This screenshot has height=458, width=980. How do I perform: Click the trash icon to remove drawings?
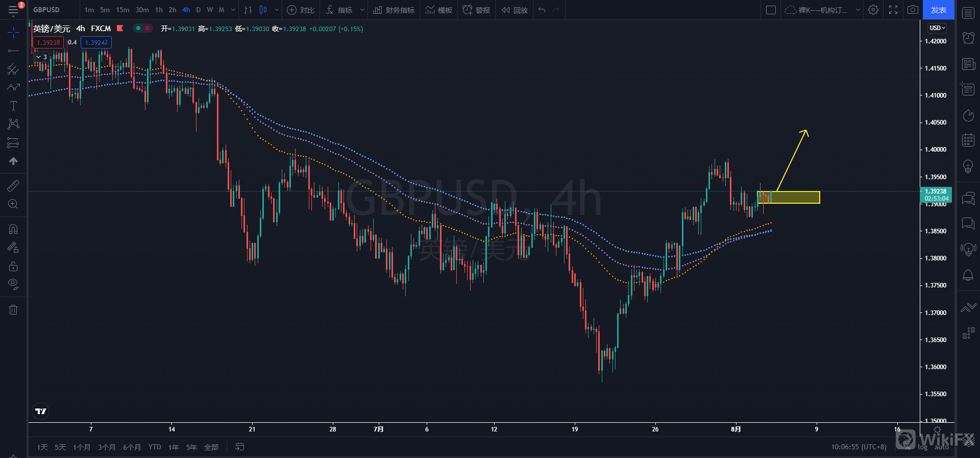[13, 309]
